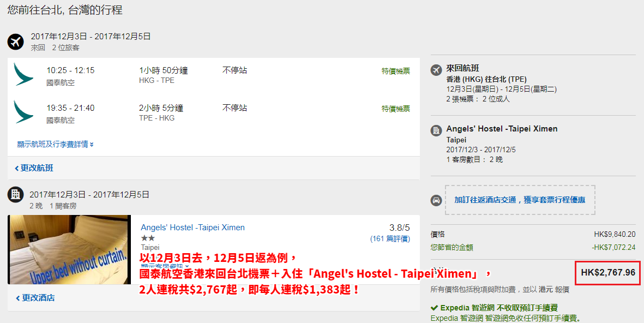This screenshot has width=644, height=323.
Task: Click the 您節省的金額 savings label
Action: 452,247
